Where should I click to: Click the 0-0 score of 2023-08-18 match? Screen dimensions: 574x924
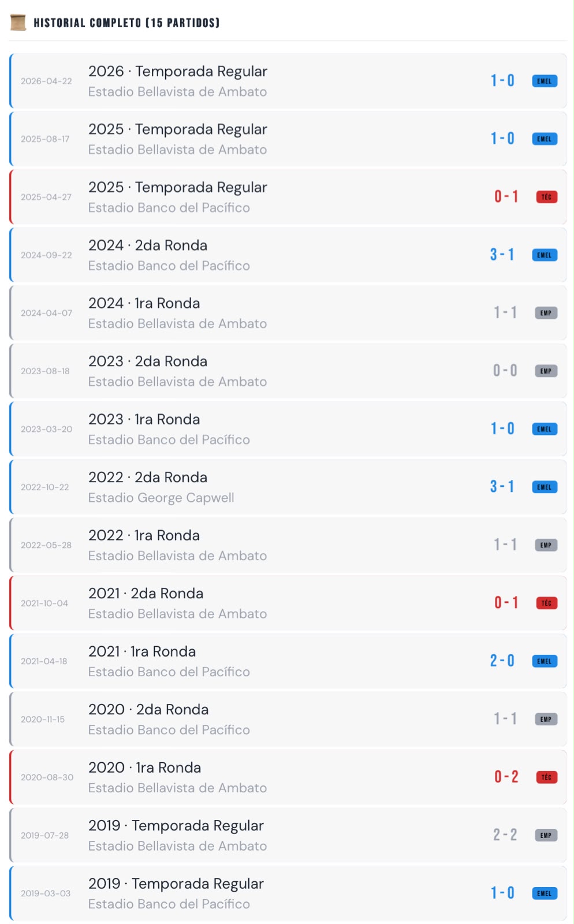click(x=505, y=371)
